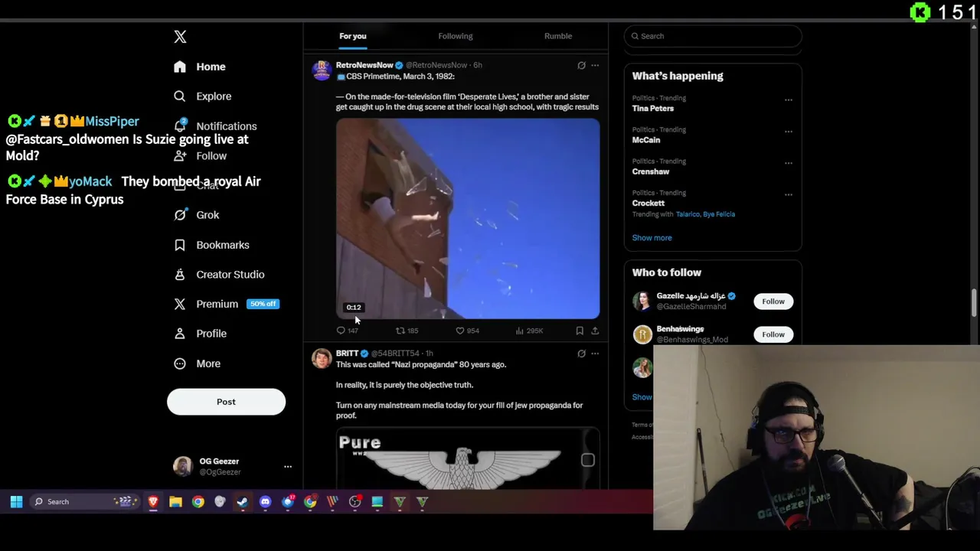The height and width of the screenshot is (551, 980).
Task: Open options for Crenshaw trend
Action: point(788,162)
